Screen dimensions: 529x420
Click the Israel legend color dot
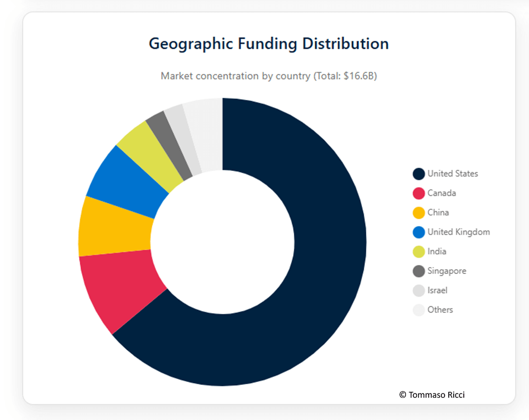pos(419,290)
